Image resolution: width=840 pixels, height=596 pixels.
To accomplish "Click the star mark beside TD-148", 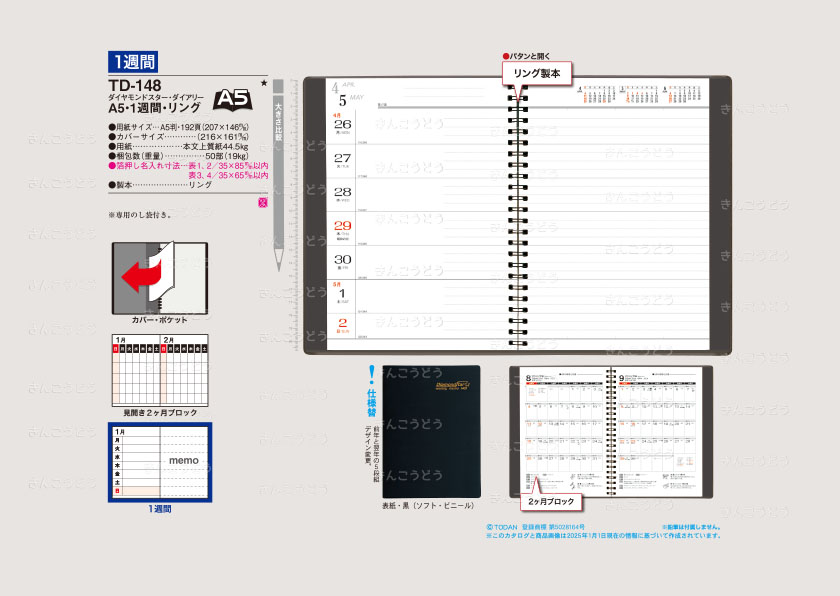I will click(264, 83).
